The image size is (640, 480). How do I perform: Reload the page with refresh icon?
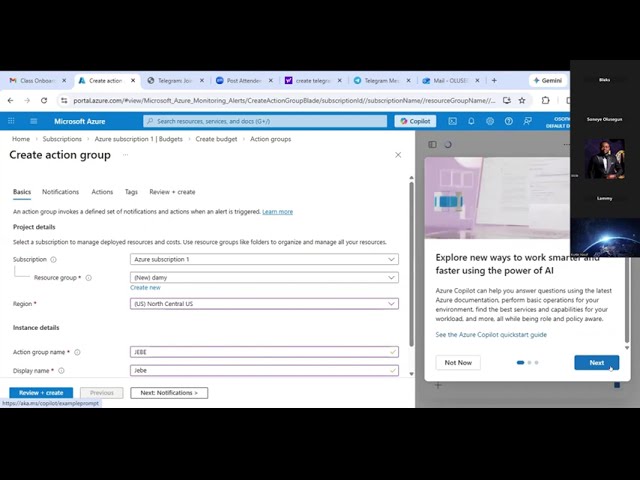click(x=44, y=100)
